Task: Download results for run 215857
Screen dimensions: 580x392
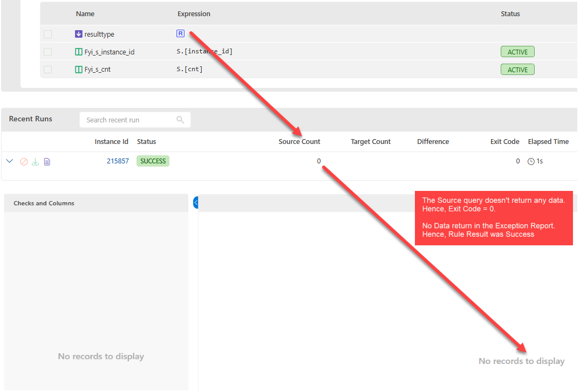Action: coord(35,162)
